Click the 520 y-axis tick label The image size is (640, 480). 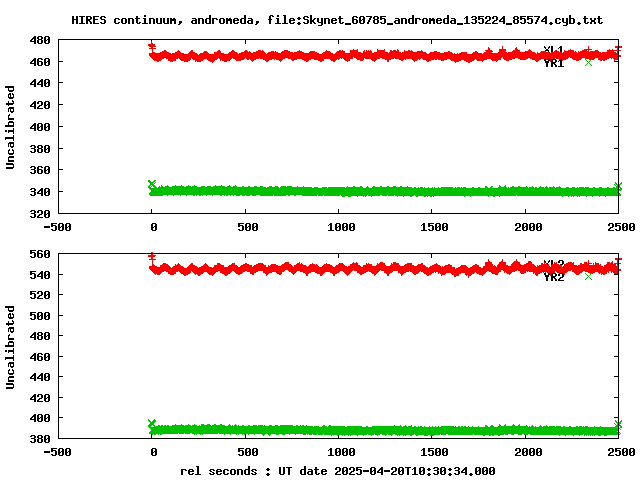[x=40, y=295]
